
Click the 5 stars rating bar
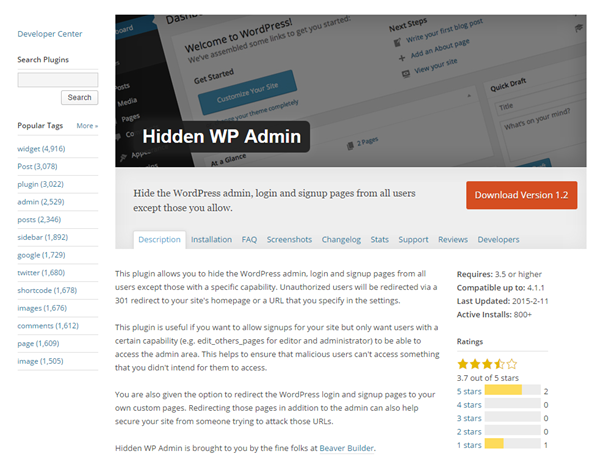(512, 390)
